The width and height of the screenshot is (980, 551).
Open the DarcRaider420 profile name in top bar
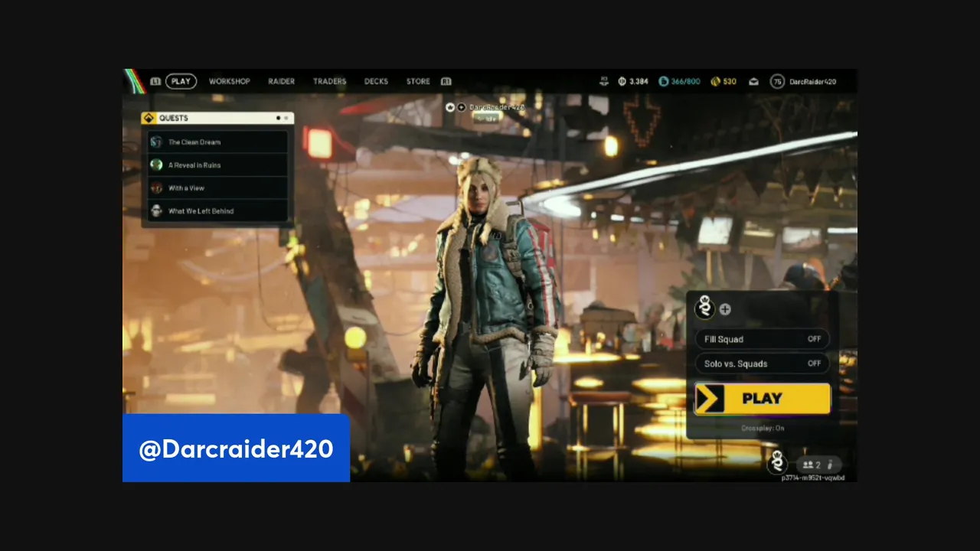[x=812, y=81]
